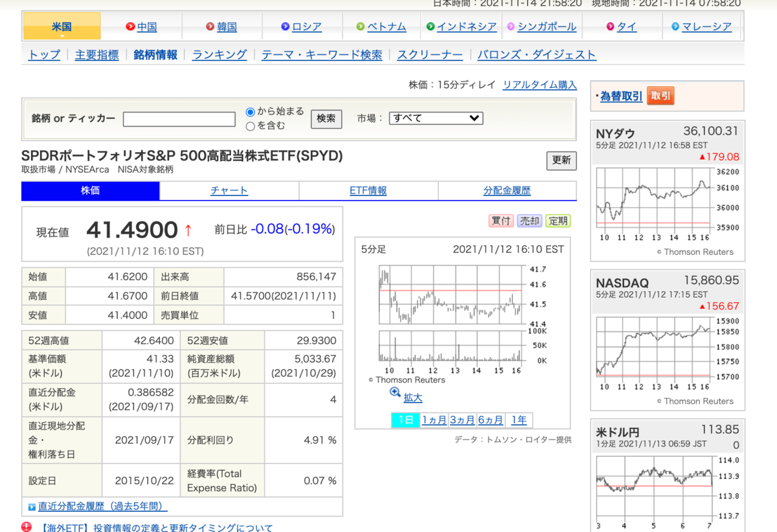Open the ロシア market tab

(307, 27)
